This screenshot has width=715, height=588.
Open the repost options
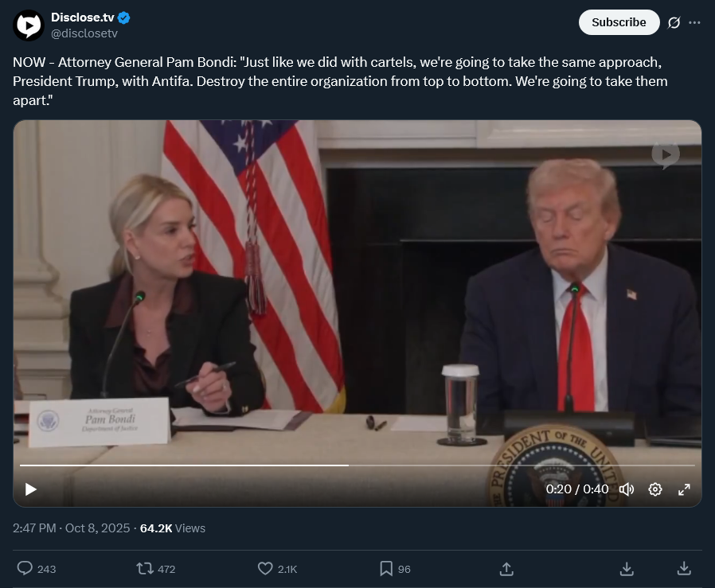(145, 568)
